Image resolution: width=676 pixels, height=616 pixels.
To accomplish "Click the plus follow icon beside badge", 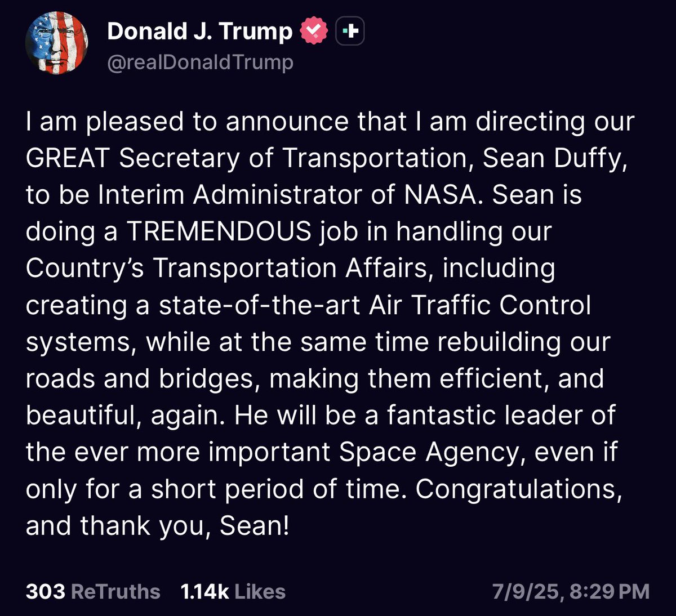I will click(x=350, y=32).
